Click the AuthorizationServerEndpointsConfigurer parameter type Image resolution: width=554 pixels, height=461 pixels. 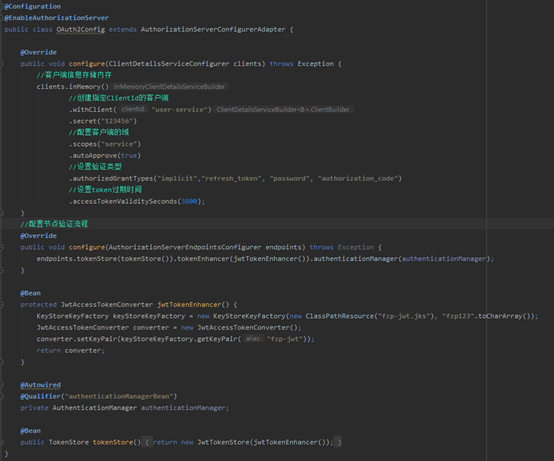(x=185, y=247)
